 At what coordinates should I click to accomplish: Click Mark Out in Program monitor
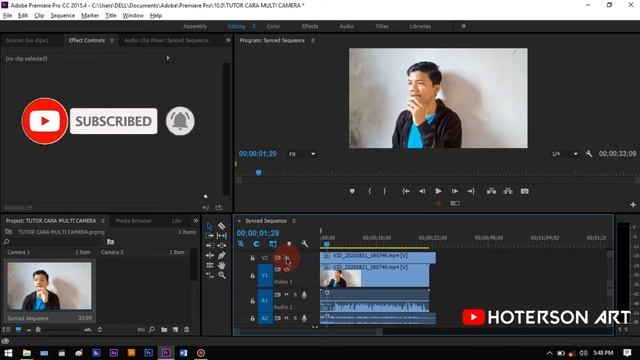coord(384,191)
